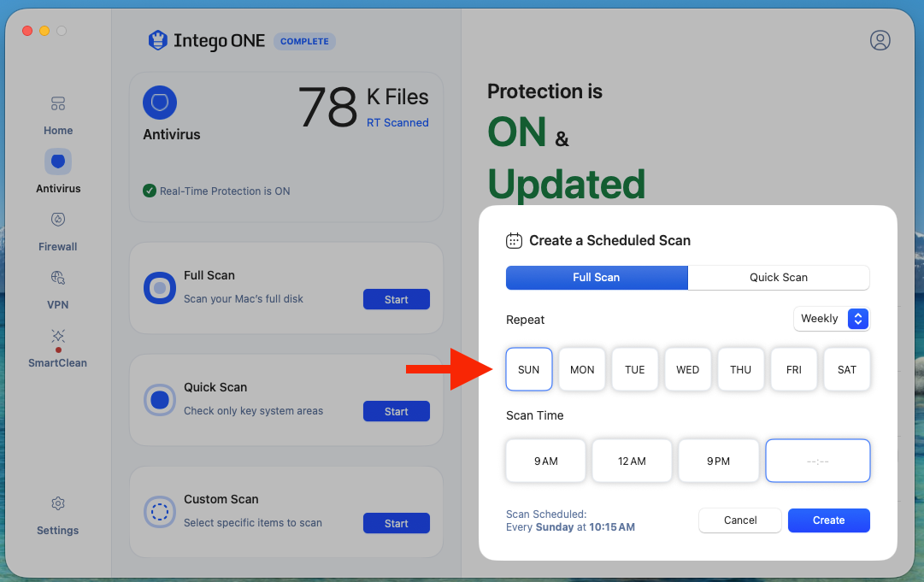
Task: Click the 'Scan Time' label
Action: pos(534,415)
